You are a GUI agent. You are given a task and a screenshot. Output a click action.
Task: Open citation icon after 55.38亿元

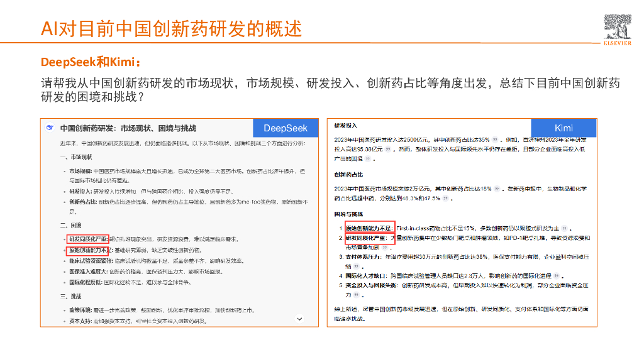(388, 150)
